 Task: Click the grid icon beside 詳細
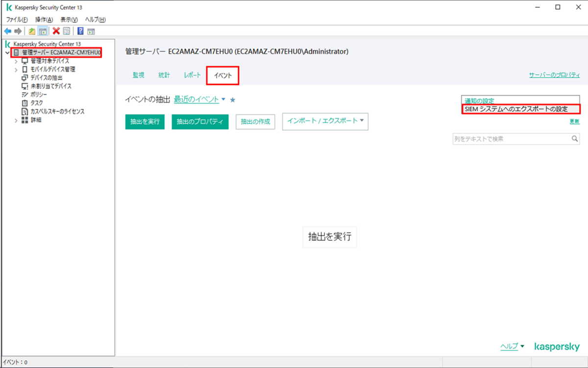pyautogui.click(x=25, y=120)
